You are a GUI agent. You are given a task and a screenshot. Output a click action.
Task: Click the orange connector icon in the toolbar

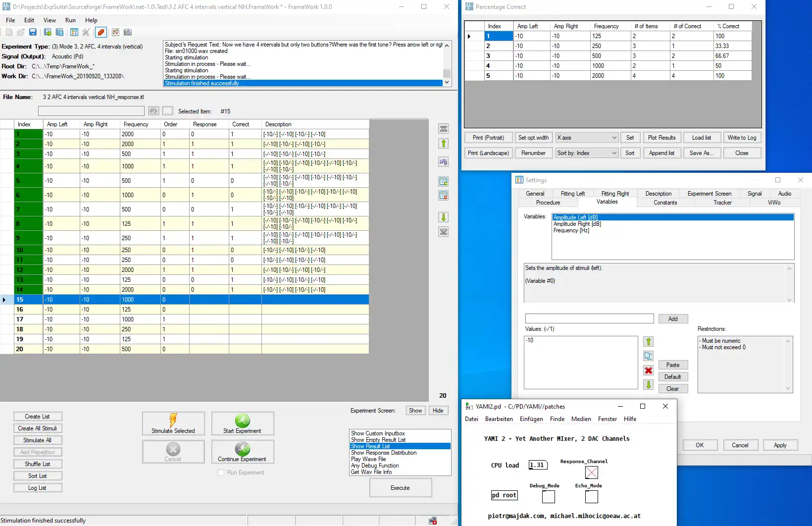(101, 32)
